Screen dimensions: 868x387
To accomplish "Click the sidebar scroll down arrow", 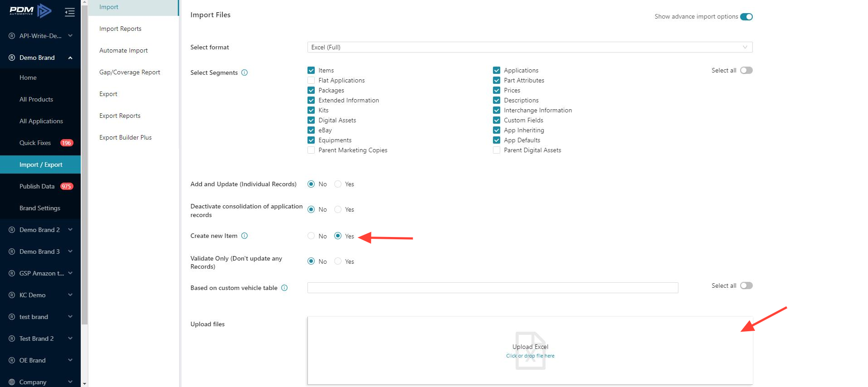I will pyautogui.click(x=84, y=384).
